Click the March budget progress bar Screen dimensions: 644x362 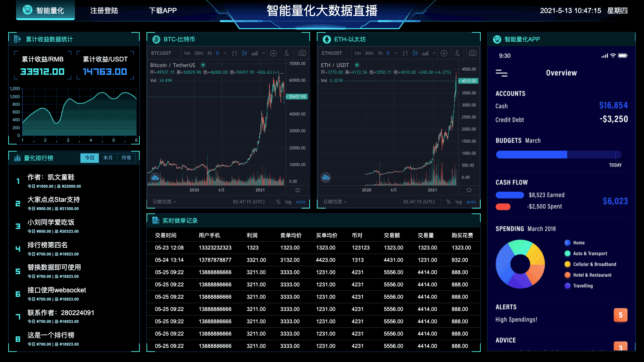[558, 155]
